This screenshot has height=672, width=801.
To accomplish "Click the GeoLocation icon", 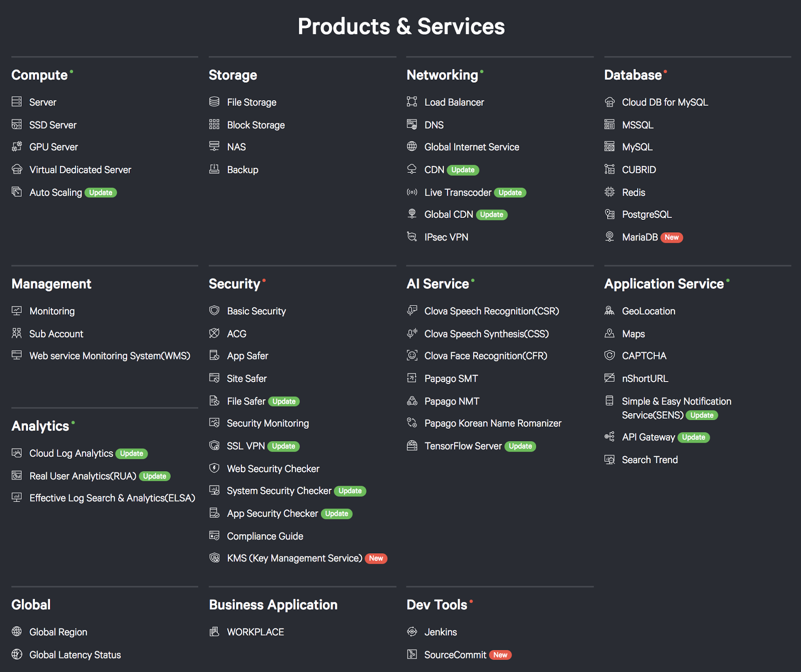I will (609, 311).
